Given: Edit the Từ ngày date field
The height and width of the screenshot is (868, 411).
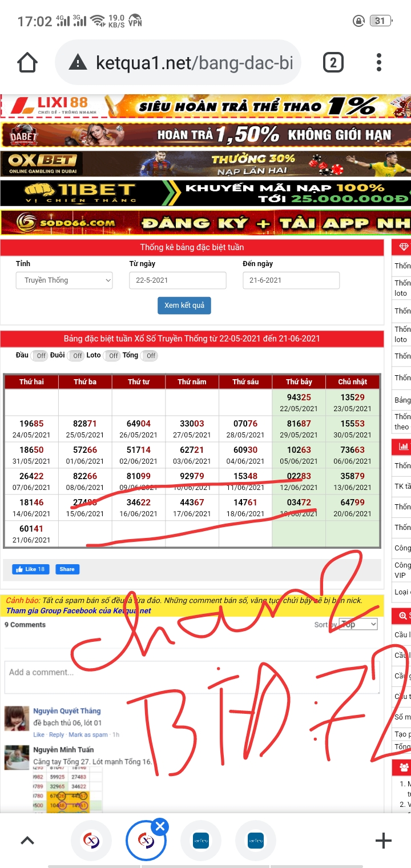Looking at the screenshot, I should coord(178,280).
